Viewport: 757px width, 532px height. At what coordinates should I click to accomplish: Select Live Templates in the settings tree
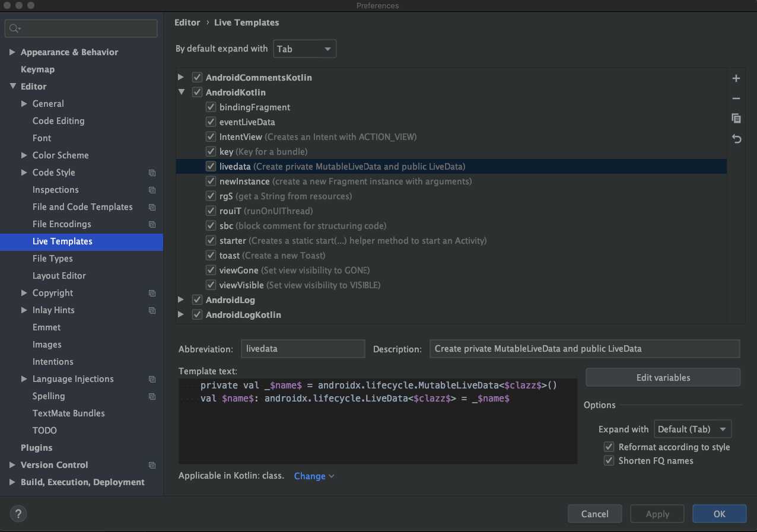pyautogui.click(x=81, y=241)
